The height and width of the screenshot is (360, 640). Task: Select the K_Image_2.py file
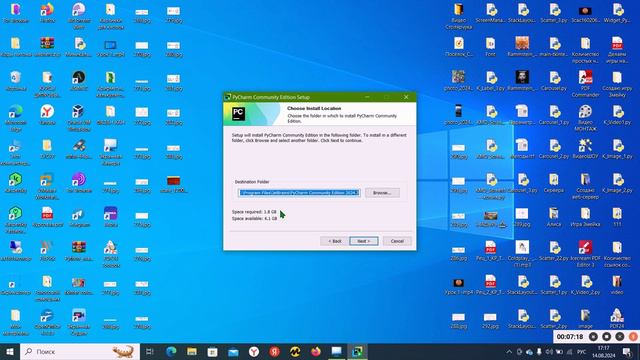click(x=617, y=183)
